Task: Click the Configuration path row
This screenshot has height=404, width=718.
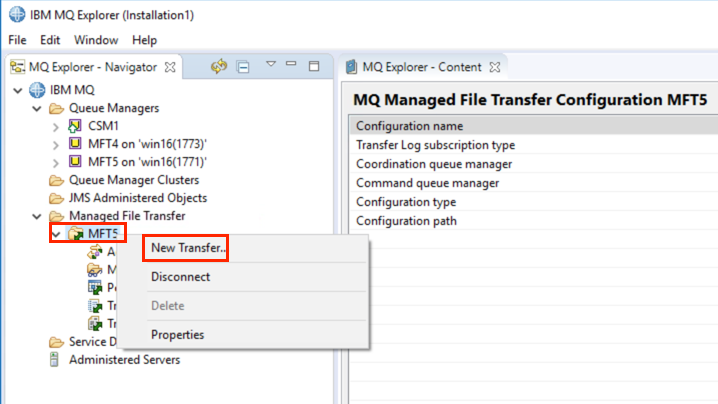Action: (x=533, y=221)
